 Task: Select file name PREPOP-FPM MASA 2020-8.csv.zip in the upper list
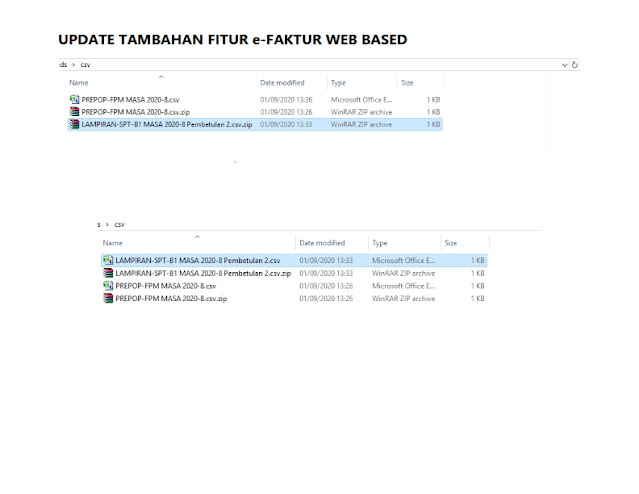click(x=135, y=112)
